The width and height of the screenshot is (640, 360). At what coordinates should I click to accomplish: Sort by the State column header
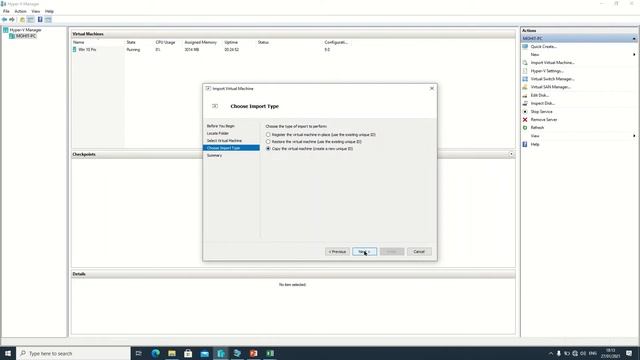[x=131, y=42]
